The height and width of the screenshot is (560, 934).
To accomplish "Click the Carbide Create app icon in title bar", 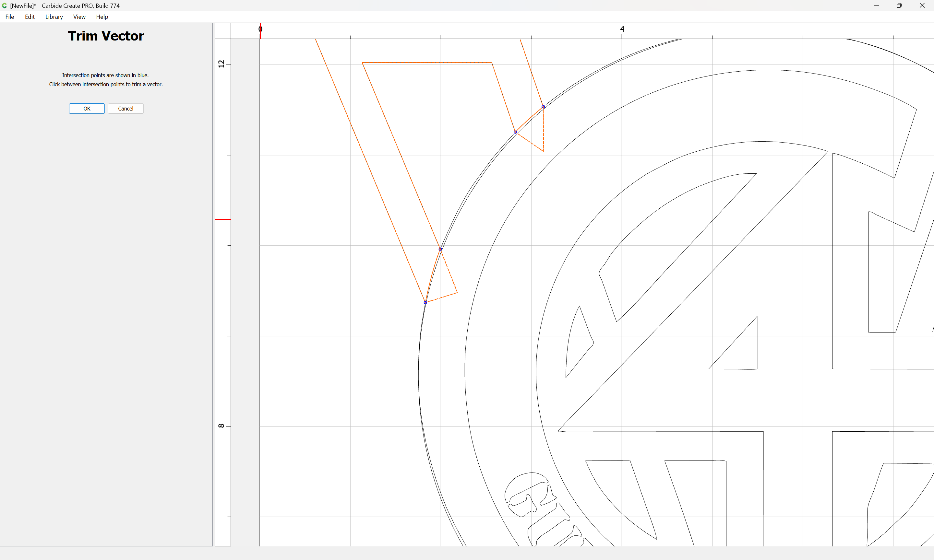I will pyautogui.click(x=5, y=6).
